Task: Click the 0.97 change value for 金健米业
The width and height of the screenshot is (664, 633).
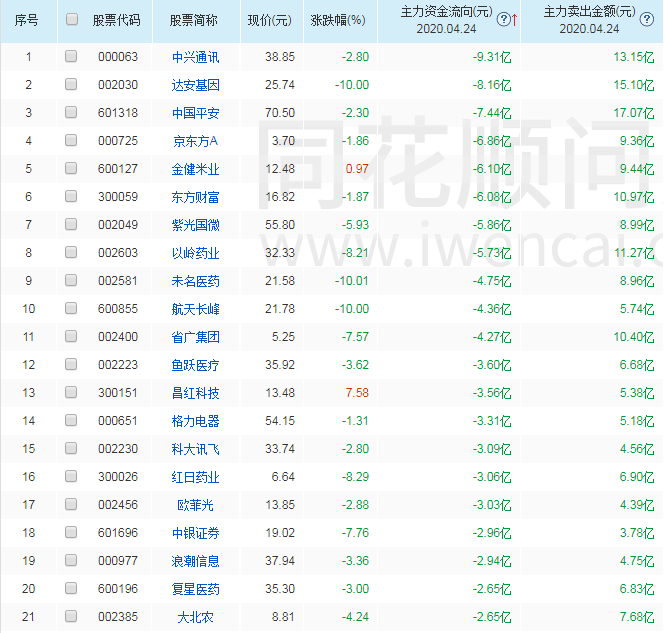Action: coord(357,169)
